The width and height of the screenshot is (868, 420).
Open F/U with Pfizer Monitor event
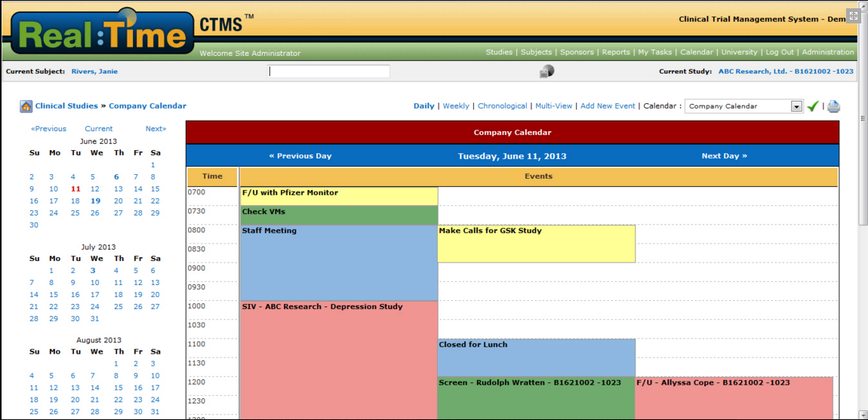coord(339,197)
